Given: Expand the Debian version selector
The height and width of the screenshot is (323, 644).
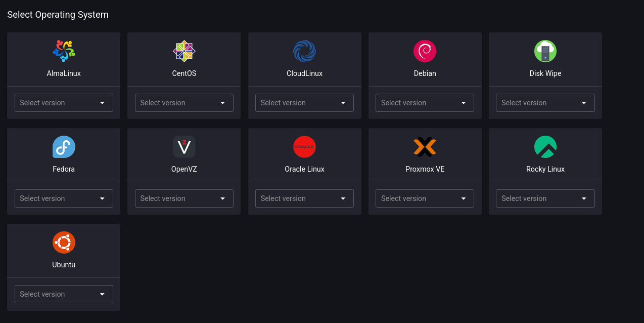Looking at the screenshot, I should pyautogui.click(x=425, y=102).
